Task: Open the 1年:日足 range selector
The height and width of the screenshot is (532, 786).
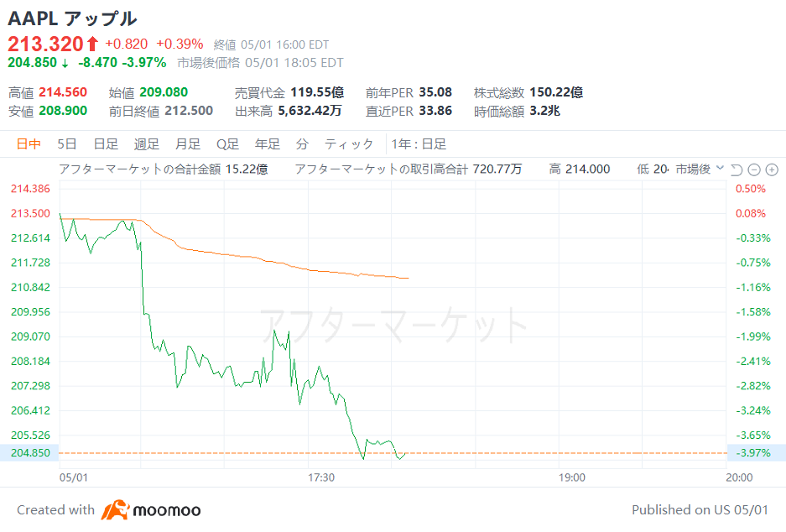Action: [419, 144]
